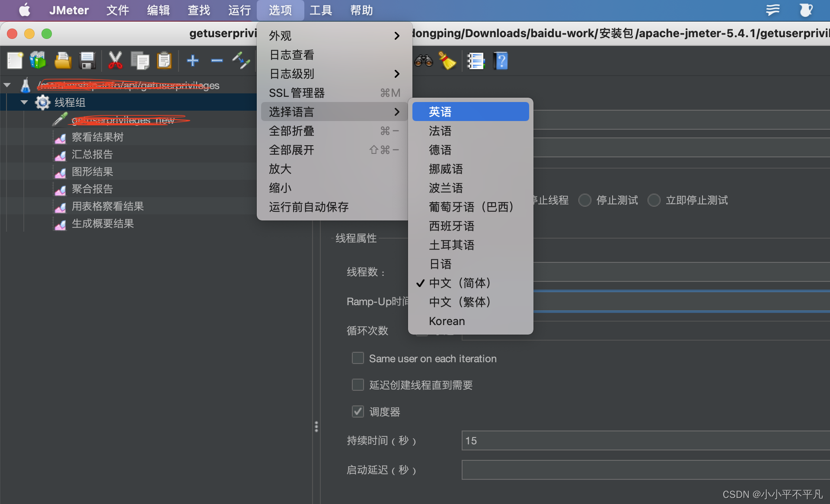Select the 立即停止测试 radio button
Image resolution: width=830 pixels, height=504 pixels.
[654, 200]
